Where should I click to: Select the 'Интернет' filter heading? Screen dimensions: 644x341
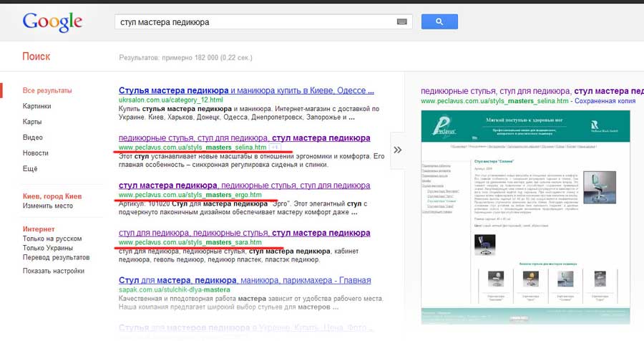pos(39,229)
